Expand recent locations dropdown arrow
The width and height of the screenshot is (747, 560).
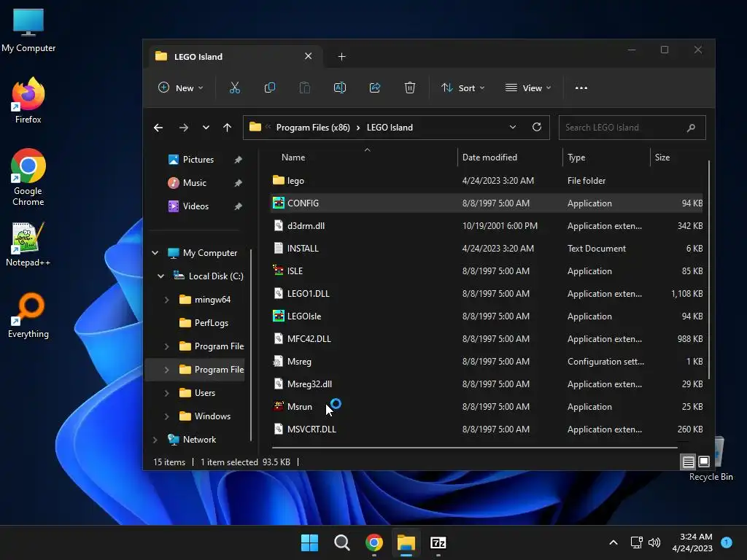[206, 128]
